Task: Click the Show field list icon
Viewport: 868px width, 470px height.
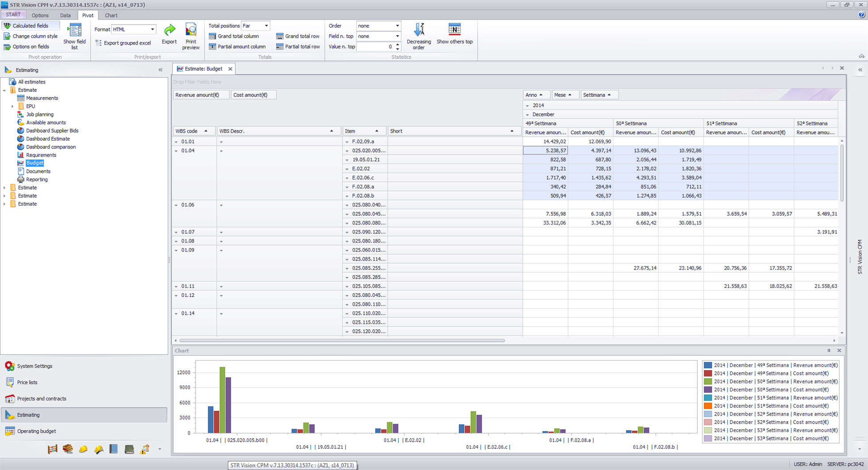Action: tap(75, 31)
